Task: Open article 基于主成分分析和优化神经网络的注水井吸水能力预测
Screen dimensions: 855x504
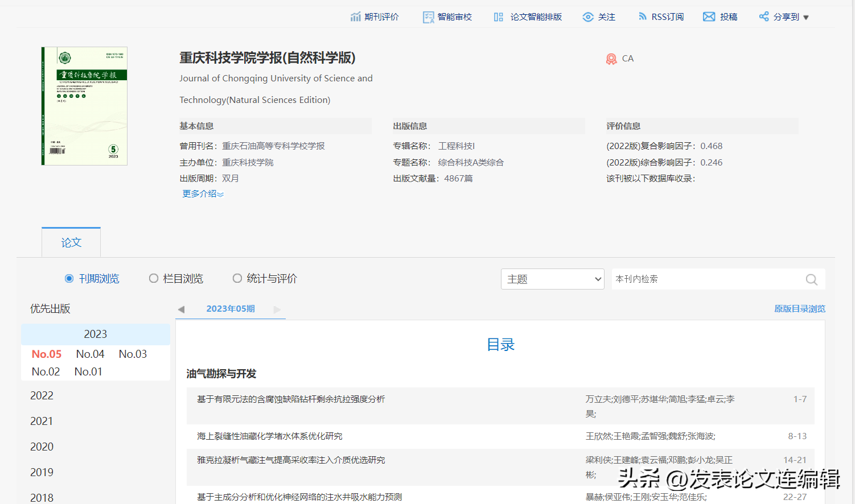Action: coord(299,497)
